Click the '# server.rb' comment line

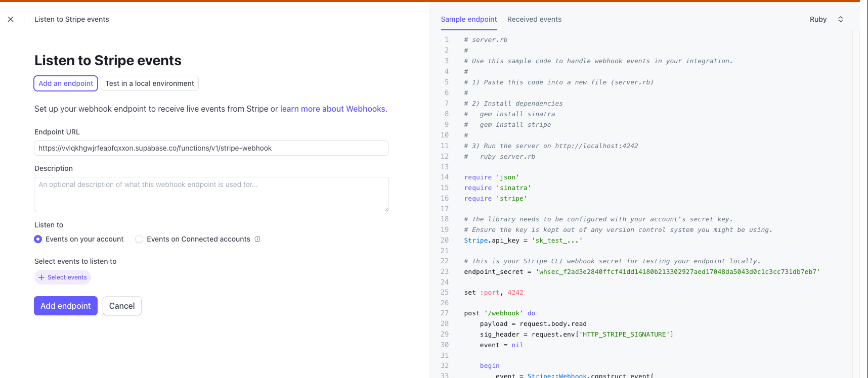[x=486, y=40]
